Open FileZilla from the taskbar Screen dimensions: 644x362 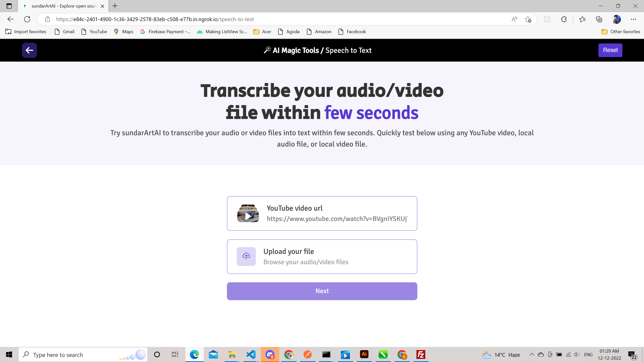[421, 354]
